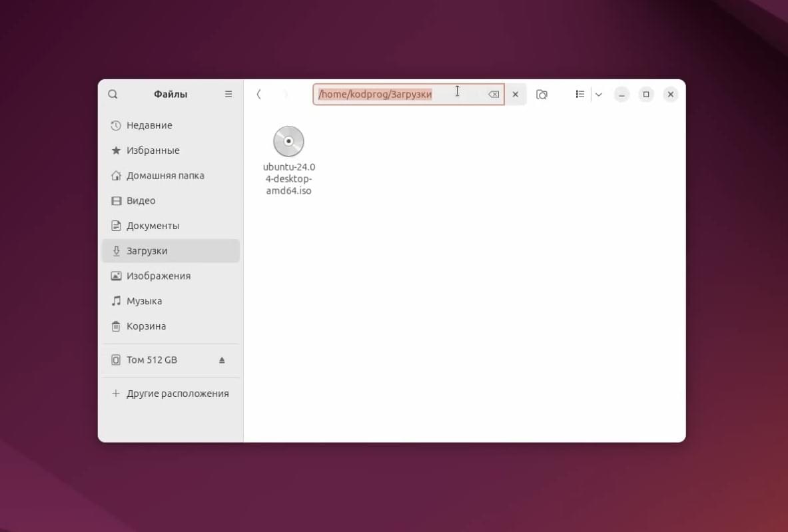Click the star icon beside Избранные
This screenshot has width=788, height=532.
tap(116, 150)
